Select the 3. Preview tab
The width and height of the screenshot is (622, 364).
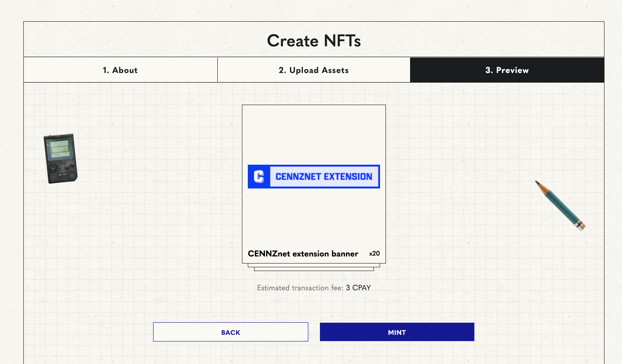(x=507, y=70)
